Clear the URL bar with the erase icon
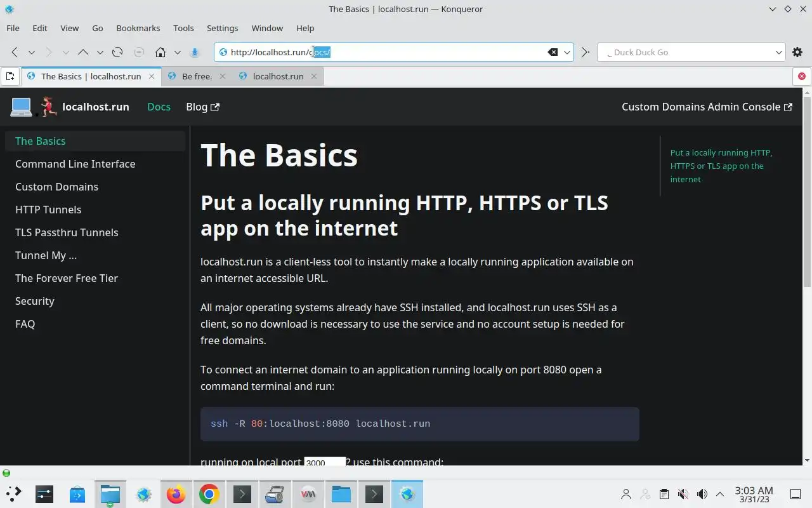 pos(553,52)
